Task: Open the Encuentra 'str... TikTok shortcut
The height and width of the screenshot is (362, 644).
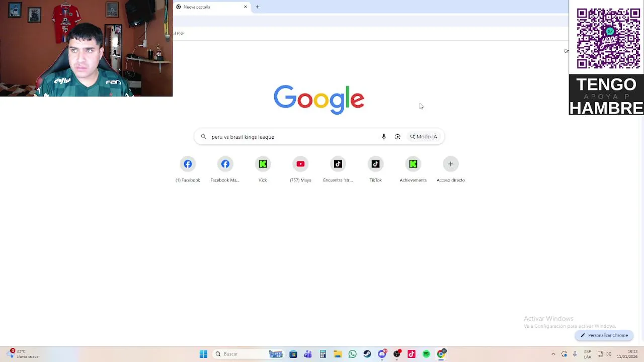Action: (338, 169)
